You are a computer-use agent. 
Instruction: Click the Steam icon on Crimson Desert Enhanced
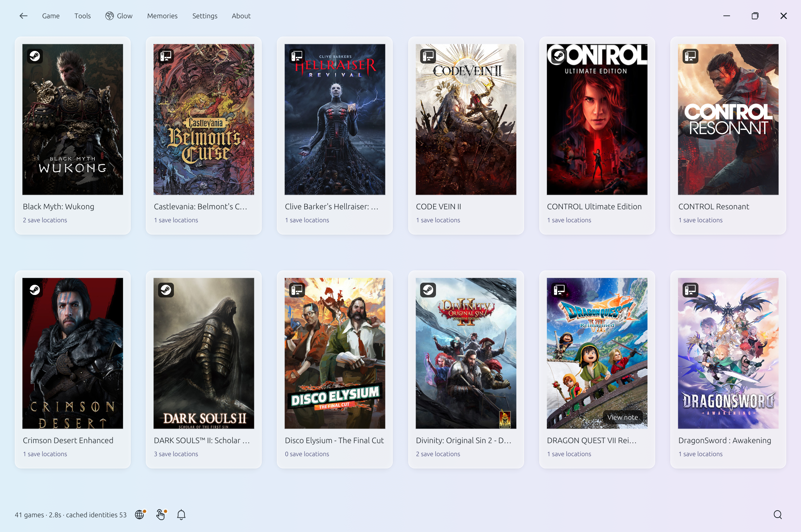click(35, 290)
